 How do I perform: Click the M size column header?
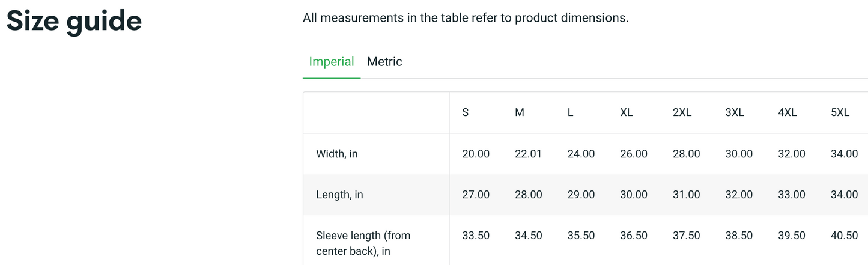[x=520, y=113]
